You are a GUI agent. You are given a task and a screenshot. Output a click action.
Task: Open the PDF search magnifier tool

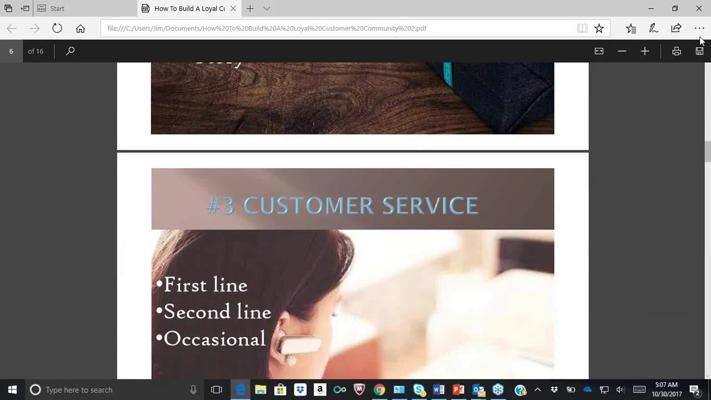click(70, 51)
